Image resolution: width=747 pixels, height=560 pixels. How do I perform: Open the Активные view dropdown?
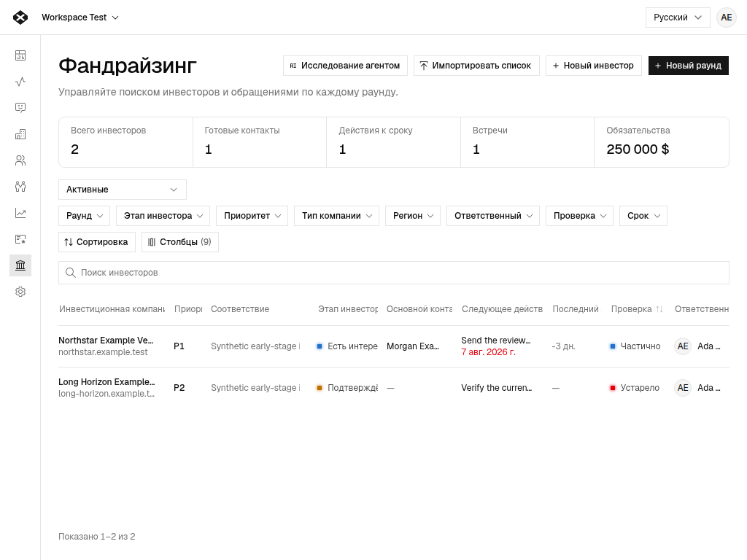(x=123, y=190)
